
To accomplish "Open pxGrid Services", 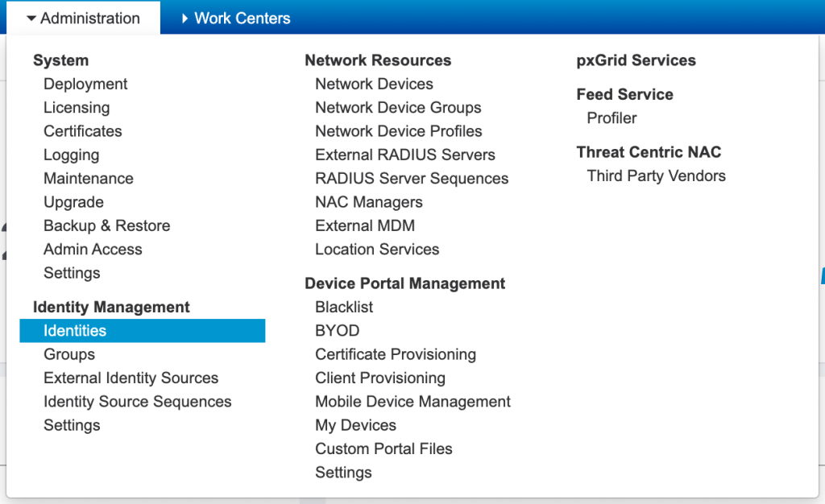I will coord(636,60).
